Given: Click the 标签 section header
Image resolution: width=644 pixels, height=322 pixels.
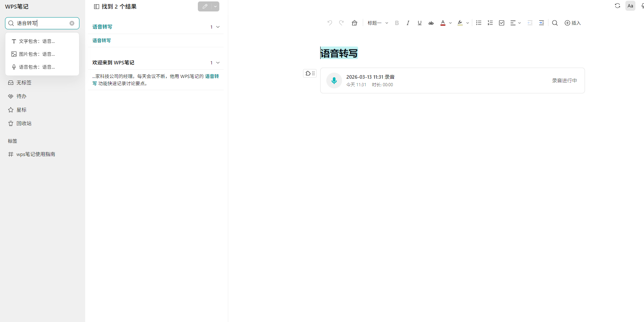Looking at the screenshot, I should pyautogui.click(x=13, y=141).
